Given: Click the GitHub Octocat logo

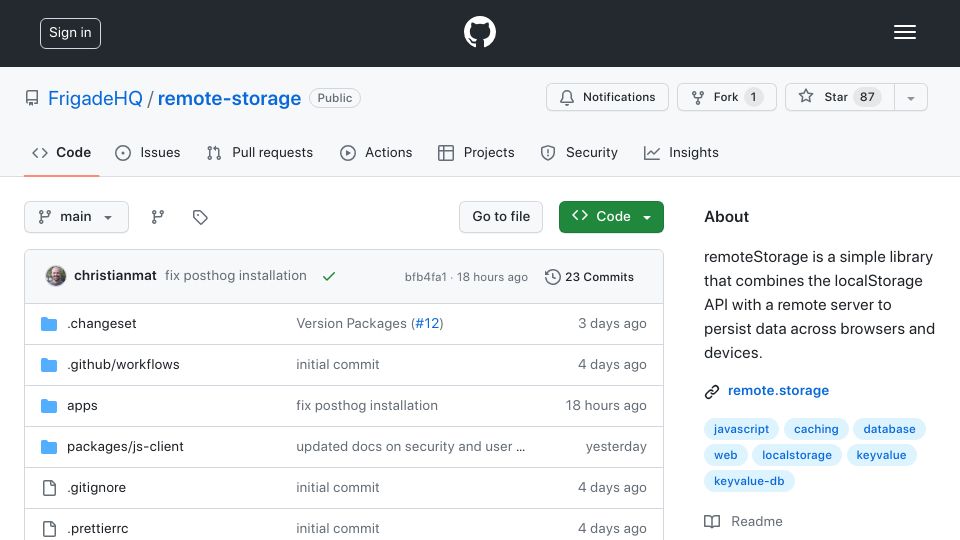Looking at the screenshot, I should [479, 32].
